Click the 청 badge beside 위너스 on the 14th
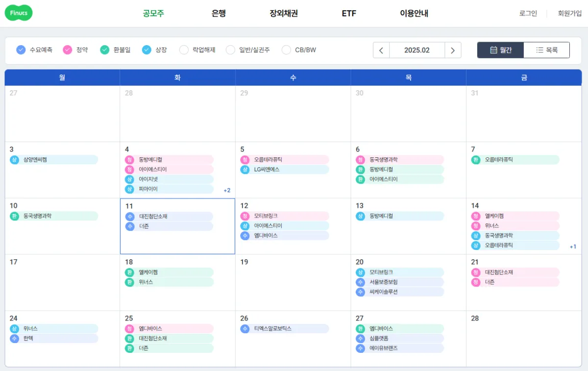Image resolution: width=588 pixels, height=371 pixels. coord(475,226)
